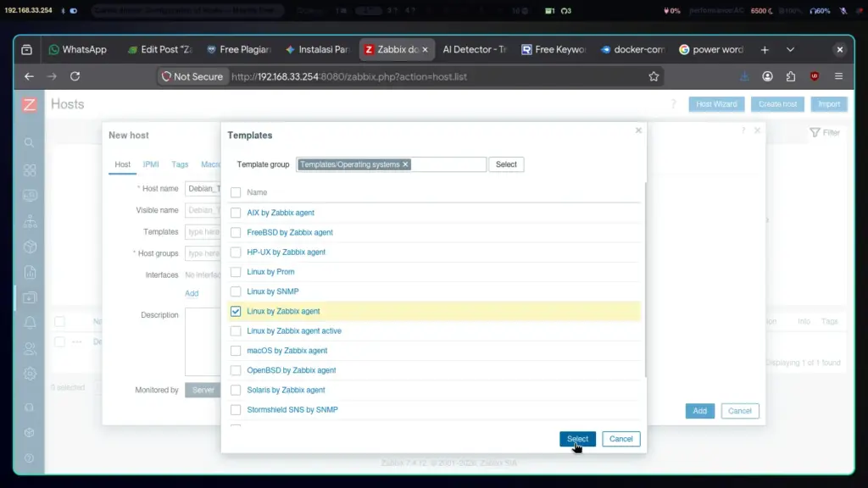Open the new tab plus button
Screen dimensions: 868x488
765,50
